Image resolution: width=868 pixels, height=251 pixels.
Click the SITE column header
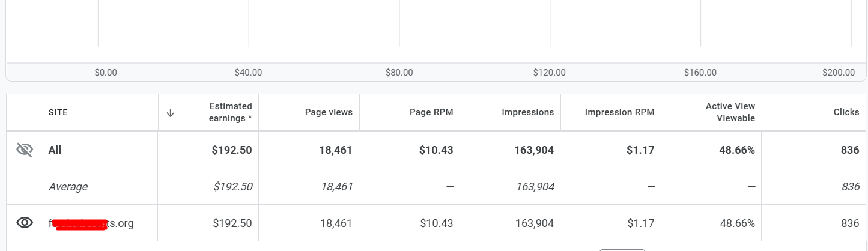pos(58,112)
